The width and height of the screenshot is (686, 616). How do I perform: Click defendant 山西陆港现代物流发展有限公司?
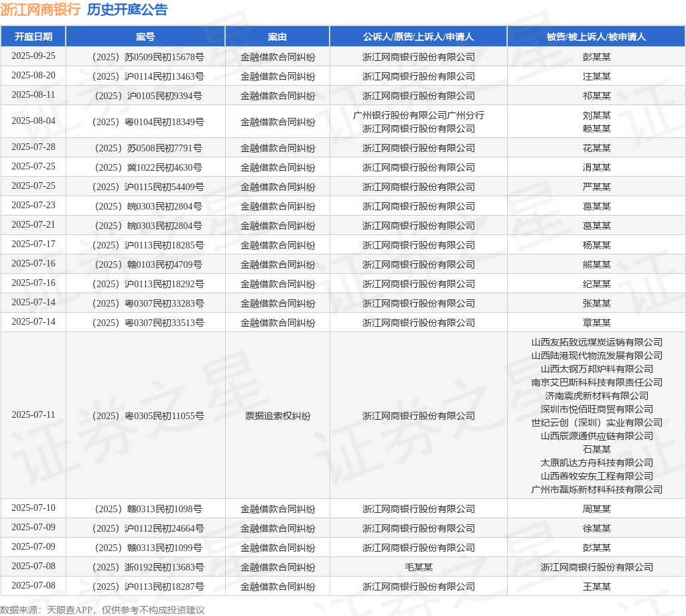click(x=597, y=356)
